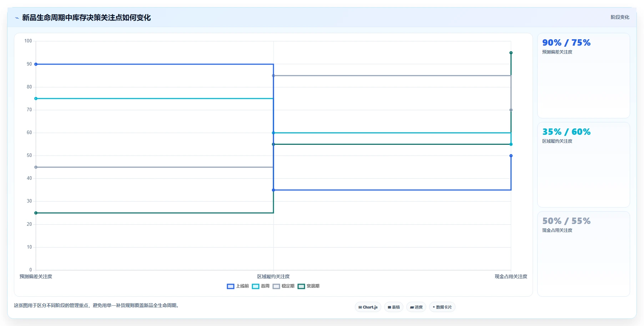Select the 稳定期 data point at 85
The image size is (644, 326).
(x=273, y=76)
